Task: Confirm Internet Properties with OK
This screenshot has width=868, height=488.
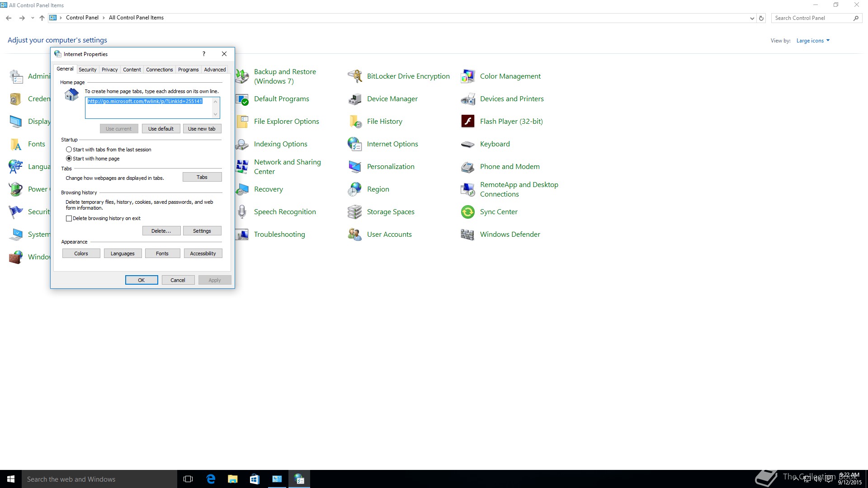Action: pyautogui.click(x=142, y=280)
